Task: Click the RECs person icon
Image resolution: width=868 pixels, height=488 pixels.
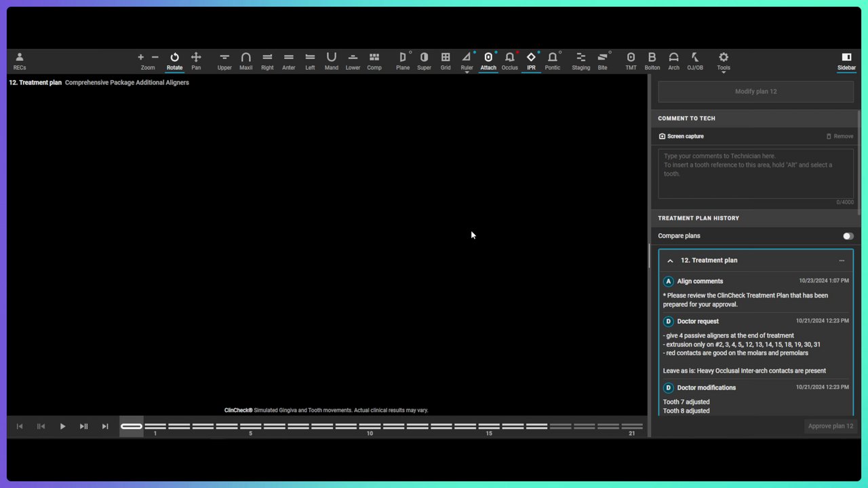Action: [20, 61]
